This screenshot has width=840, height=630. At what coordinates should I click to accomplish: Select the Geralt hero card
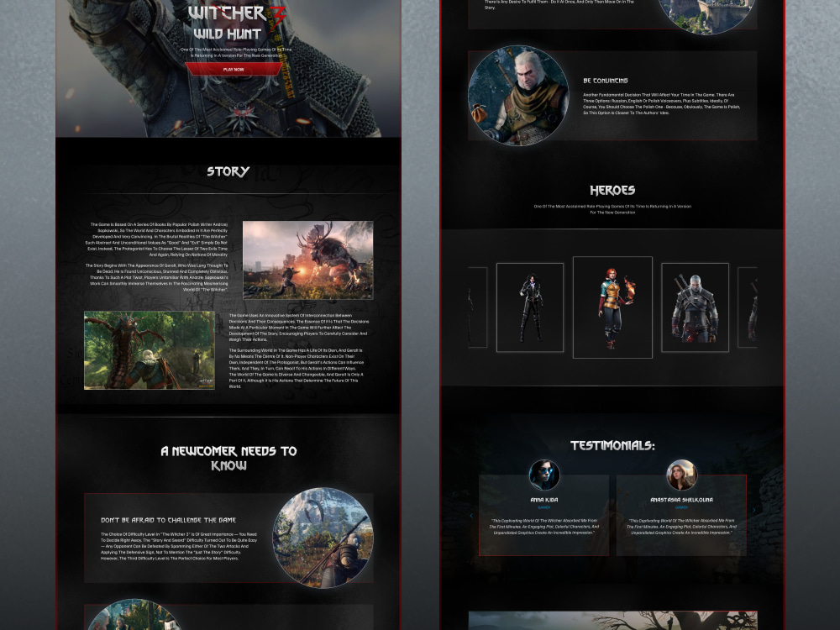[695, 307]
